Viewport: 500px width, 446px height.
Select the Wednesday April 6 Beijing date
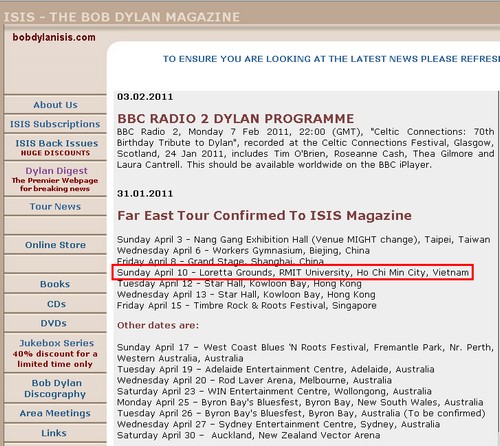(243, 251)
